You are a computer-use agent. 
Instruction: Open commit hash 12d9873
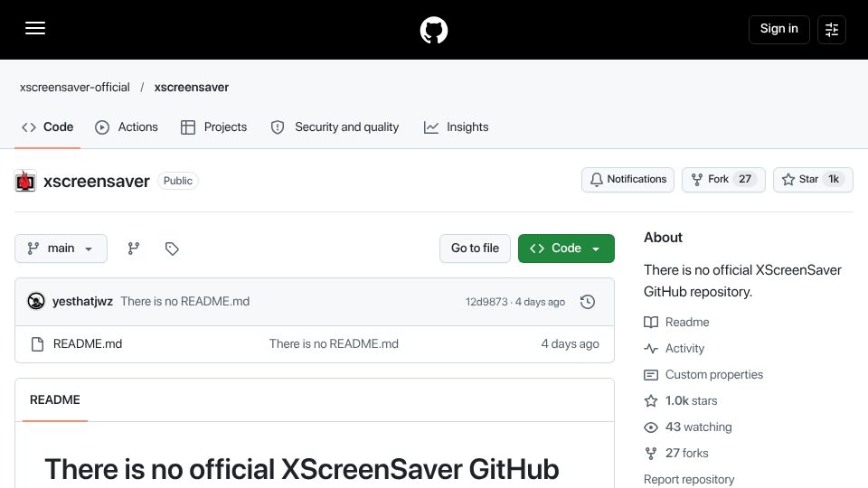click(x=486, y=302)
